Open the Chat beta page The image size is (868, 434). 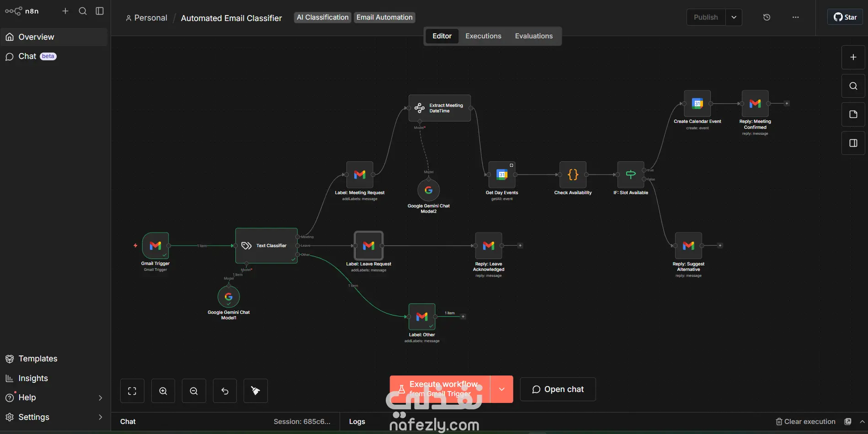click(x=54, y=56)
